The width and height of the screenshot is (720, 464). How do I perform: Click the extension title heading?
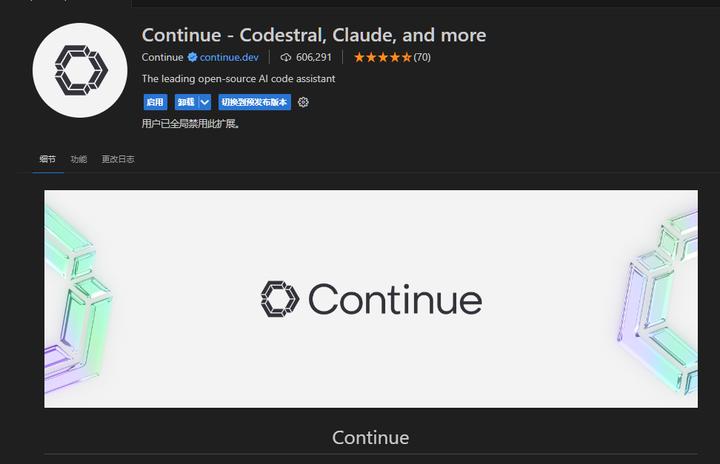point(314,35)
